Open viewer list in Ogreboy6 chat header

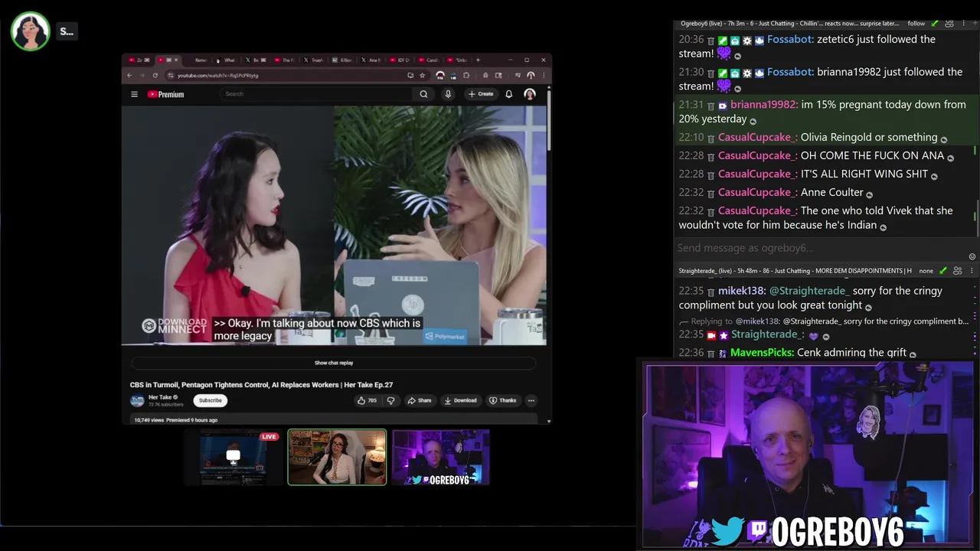pos(949,24)
